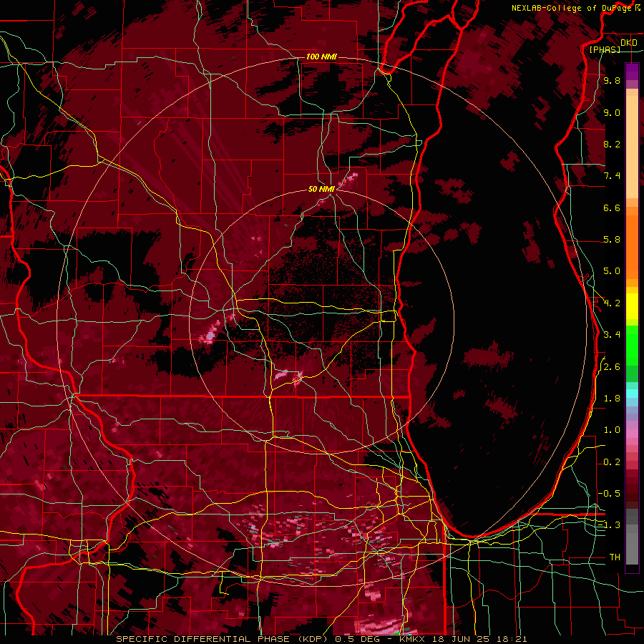Click the 1.8 value on the color scale
The image size is (644, 644).
pos(612,399)
